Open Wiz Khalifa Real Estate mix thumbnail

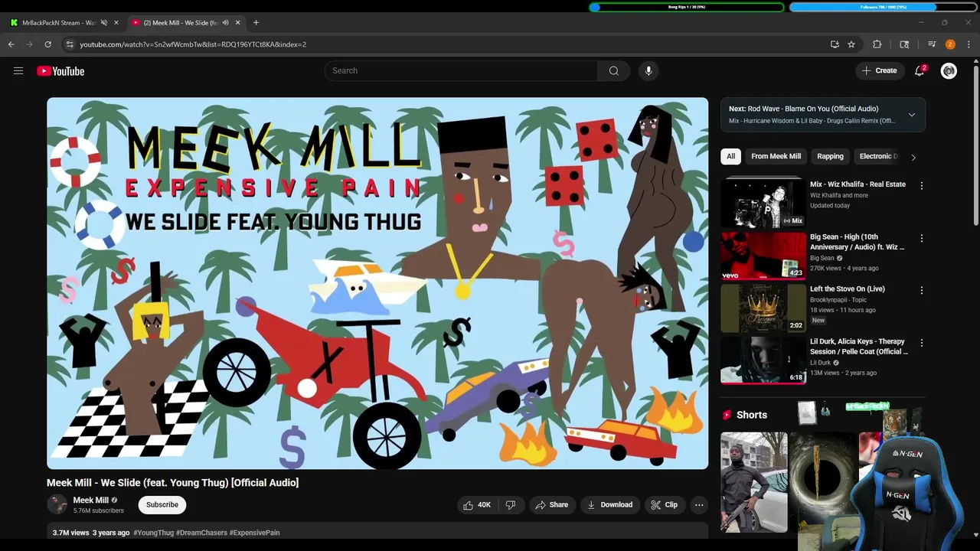click(763, 203)
